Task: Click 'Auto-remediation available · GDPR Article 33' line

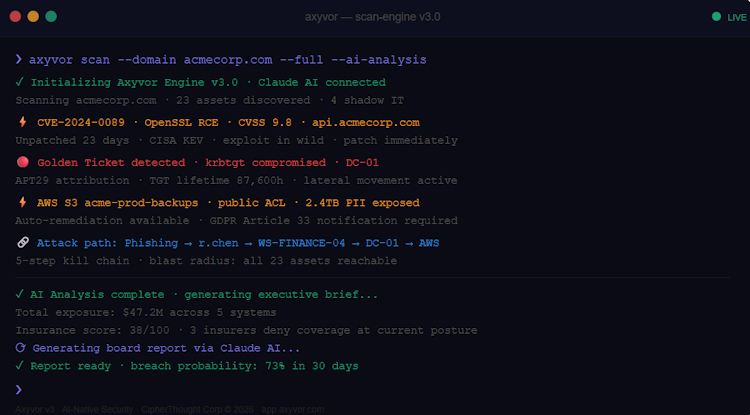Action: tap(236, 221)
